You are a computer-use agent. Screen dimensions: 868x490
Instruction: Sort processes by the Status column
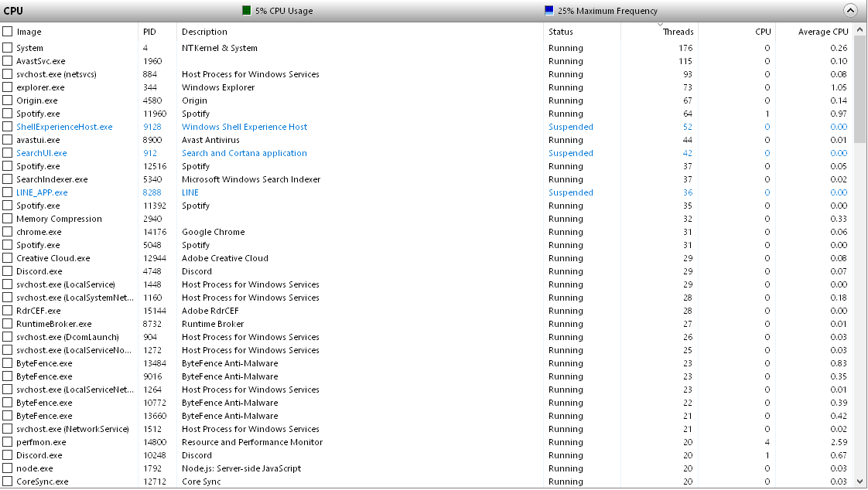pos(560,32)
